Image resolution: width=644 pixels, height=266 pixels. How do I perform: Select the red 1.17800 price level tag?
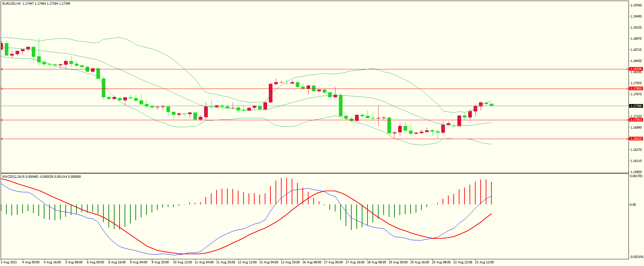[x=636, y=89]
